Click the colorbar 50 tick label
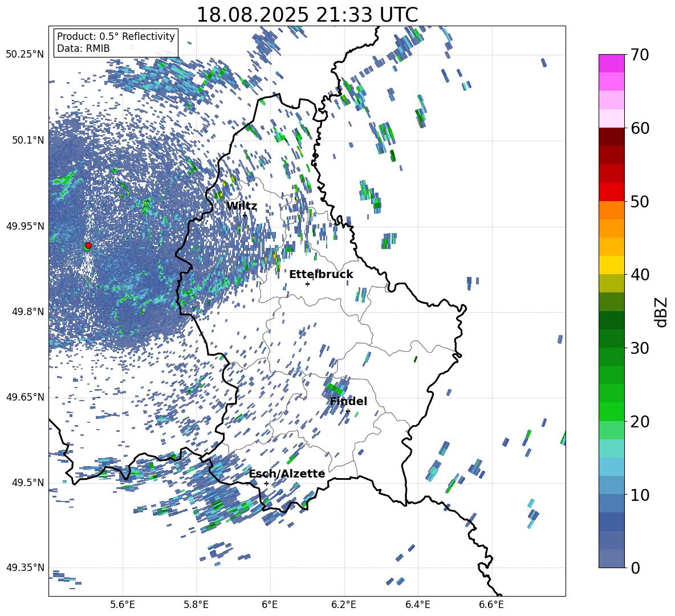Viewport: 675px width, 616px height. tap(640, 201)
